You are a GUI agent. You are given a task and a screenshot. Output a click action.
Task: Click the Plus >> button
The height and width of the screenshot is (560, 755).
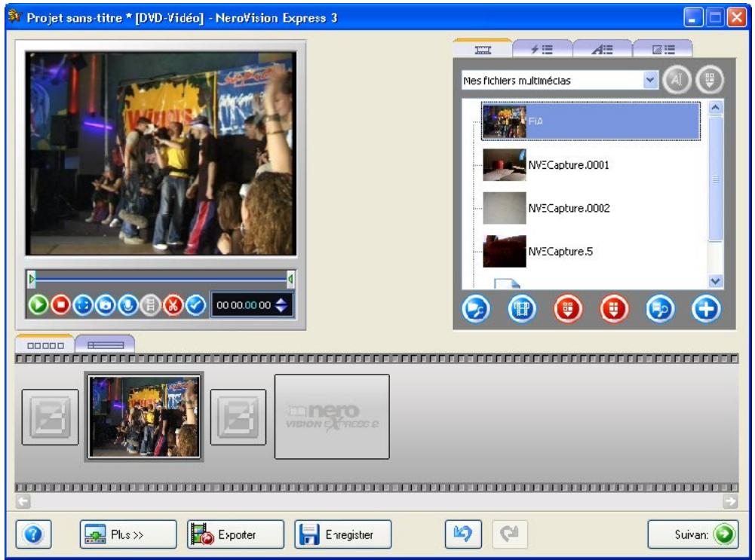point(128,534)
